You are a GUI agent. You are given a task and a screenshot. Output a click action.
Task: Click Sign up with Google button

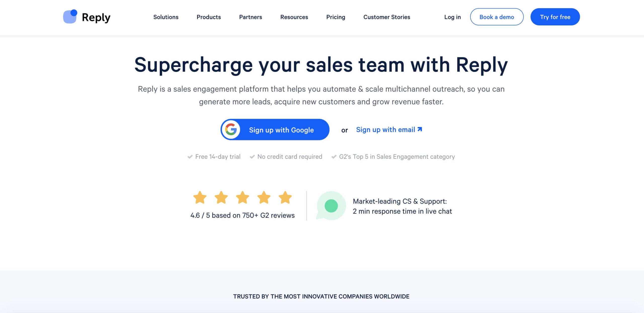tap(275, 130)
